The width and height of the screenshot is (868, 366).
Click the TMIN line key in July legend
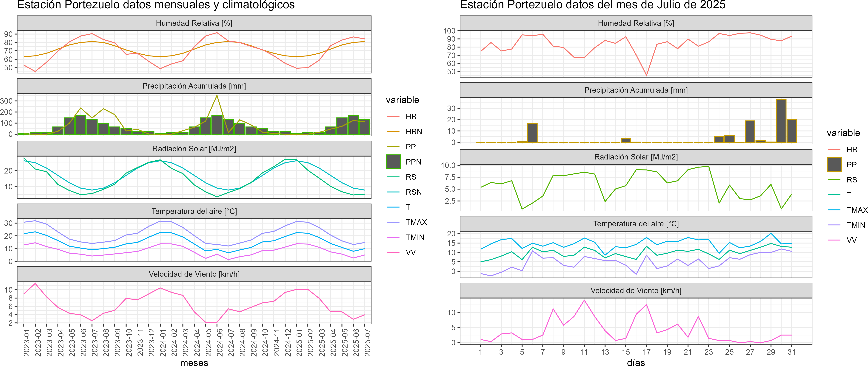(834, 225)
